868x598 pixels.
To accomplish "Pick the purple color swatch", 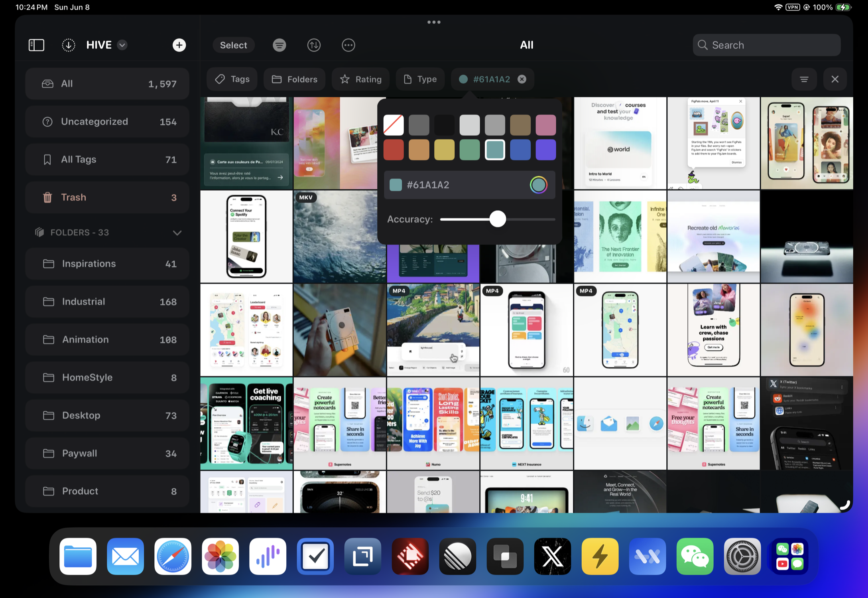I will (x=546, y=150).
